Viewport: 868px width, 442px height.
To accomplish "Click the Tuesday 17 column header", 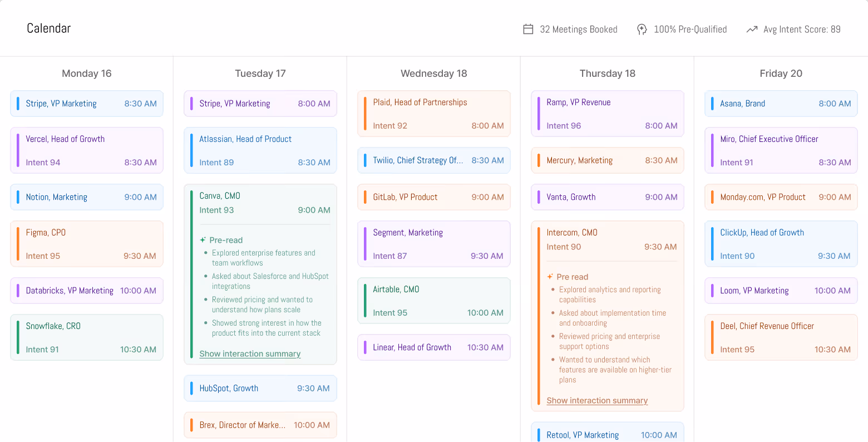I will 260,73.
